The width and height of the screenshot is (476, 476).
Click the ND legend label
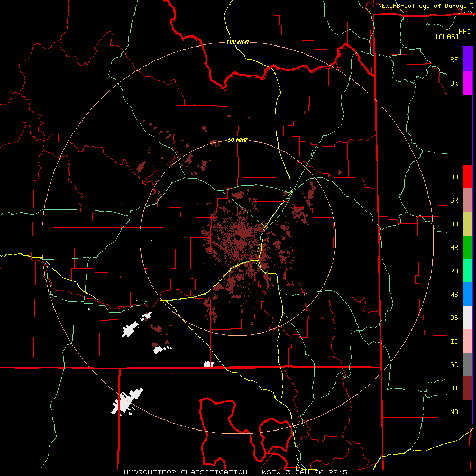[x=454, y=411]
